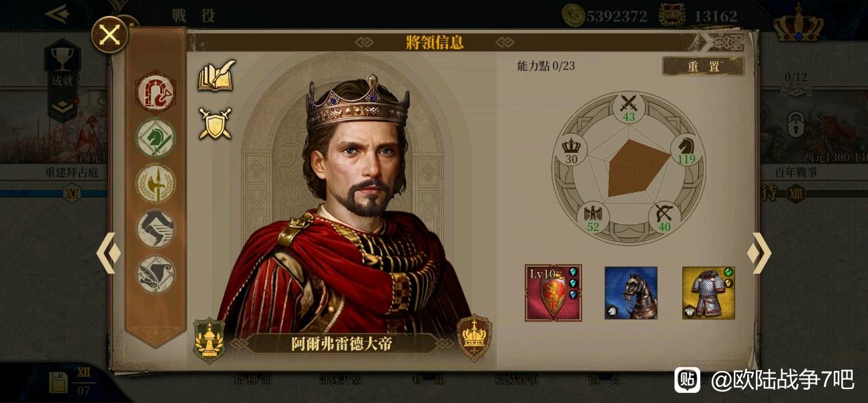Screen dimensions: 868x403
Task: Open the book and quill biography icon
Action: pos(216,75)
